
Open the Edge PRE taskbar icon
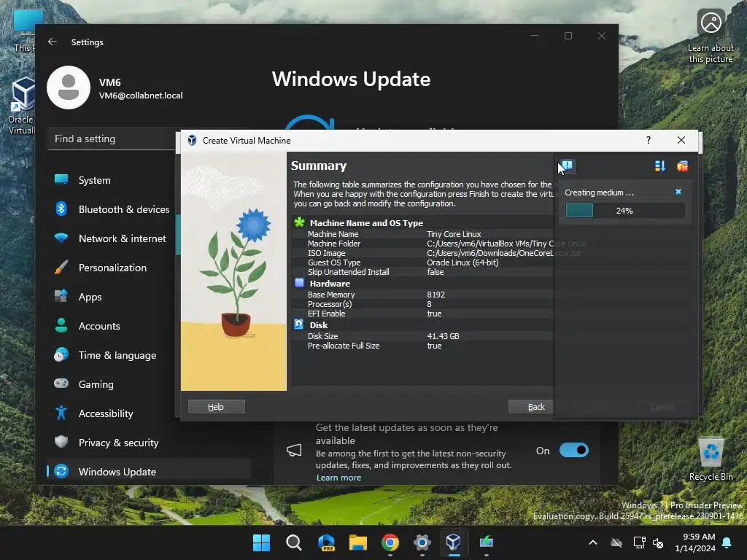(326, 542)
